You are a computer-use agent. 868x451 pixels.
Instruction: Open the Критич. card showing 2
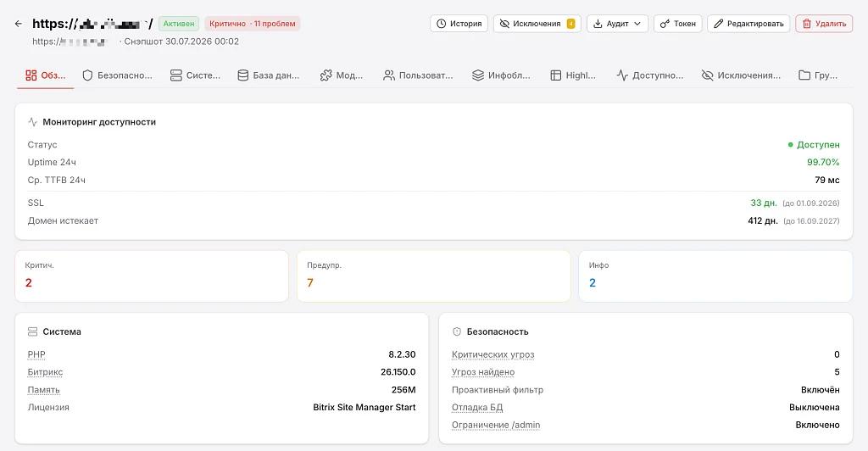[x=152, y=276]
